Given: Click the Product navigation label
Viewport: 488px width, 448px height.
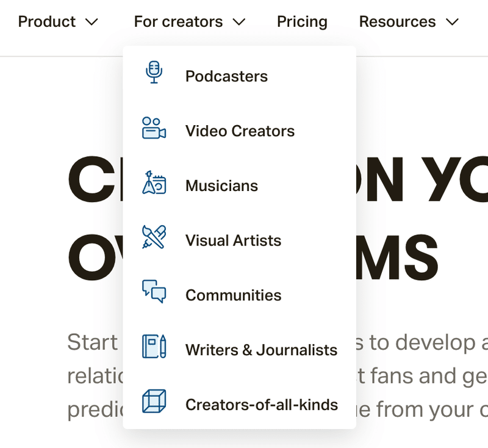Looking at the screenshot, I should [47, 22].
